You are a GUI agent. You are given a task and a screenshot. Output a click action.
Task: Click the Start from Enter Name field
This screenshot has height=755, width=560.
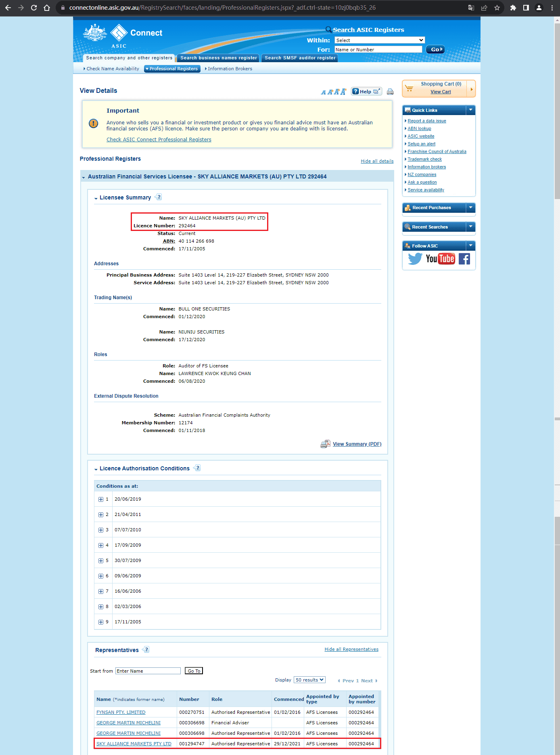pos(148,671)
